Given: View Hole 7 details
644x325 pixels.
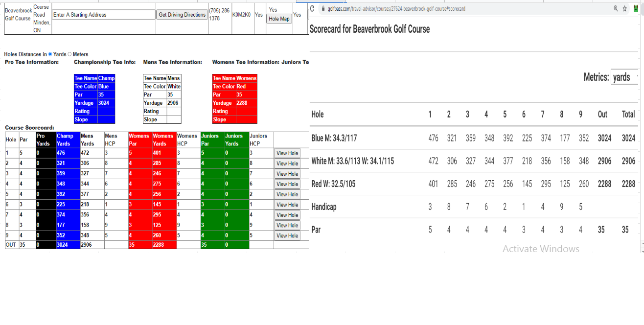Looking at the screenshot, I should point(287,215).
